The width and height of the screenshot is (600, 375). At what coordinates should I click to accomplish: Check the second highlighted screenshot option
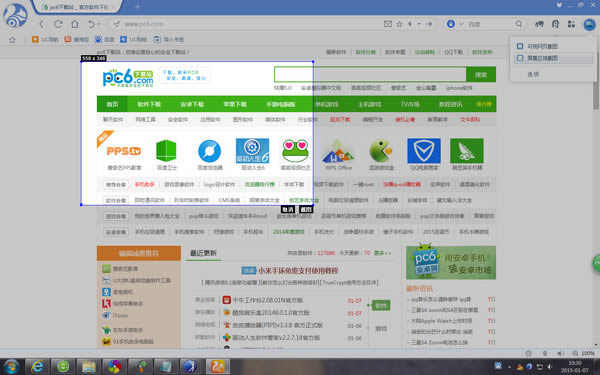520,58
